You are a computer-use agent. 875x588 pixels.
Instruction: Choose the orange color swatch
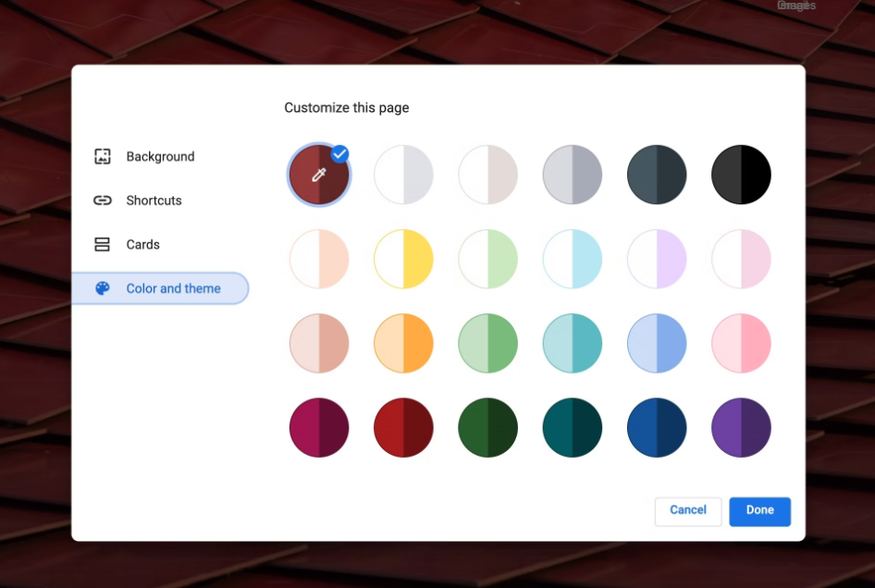coord(403,343)
